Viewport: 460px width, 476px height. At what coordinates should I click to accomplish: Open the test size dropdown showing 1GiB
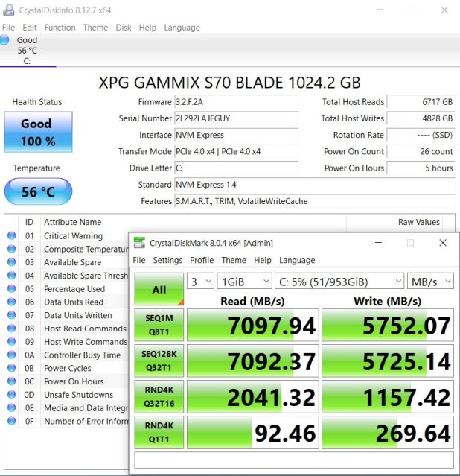click(x=244, y=282)
